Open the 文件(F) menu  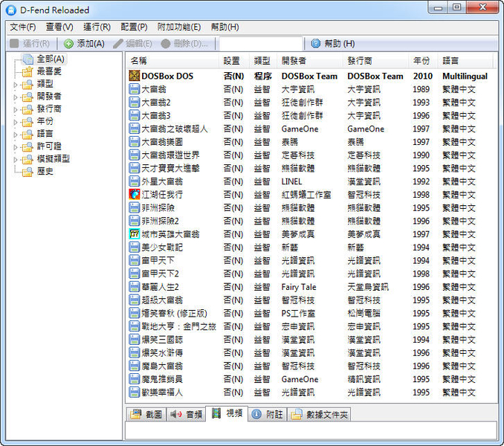pyautogui.click(x=23, y=27)
